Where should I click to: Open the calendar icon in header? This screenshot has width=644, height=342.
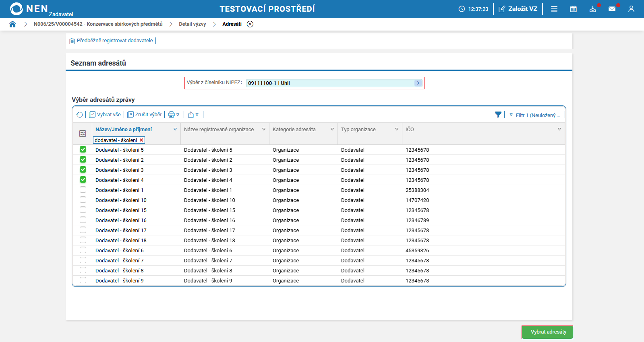(573, 9)
